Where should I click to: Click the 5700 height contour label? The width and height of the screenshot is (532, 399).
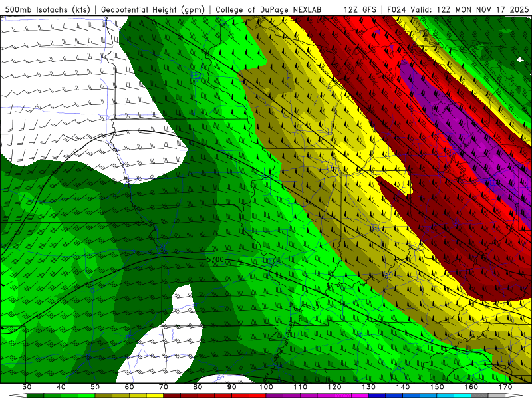215,259
